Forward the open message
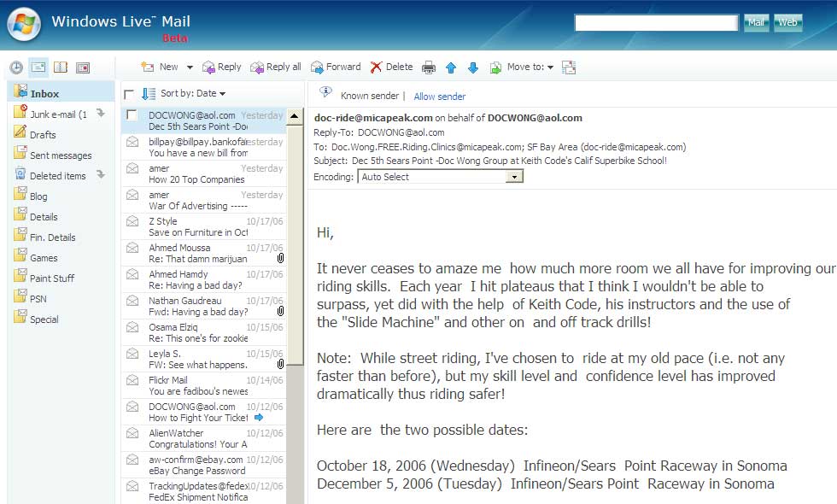 pyautogui.click(x=335, y=67)
